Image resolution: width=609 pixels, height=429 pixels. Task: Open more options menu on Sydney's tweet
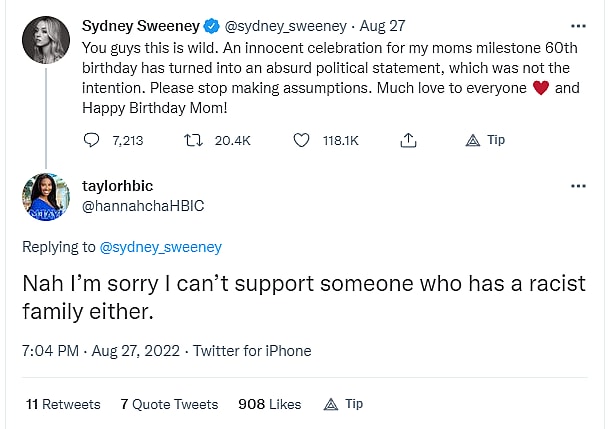(x=578, y=24)
